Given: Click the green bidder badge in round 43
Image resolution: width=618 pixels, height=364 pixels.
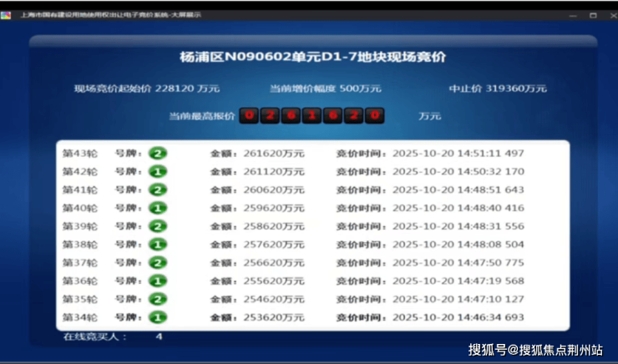Looking at the screenshot, I should (x=158, y=153).
